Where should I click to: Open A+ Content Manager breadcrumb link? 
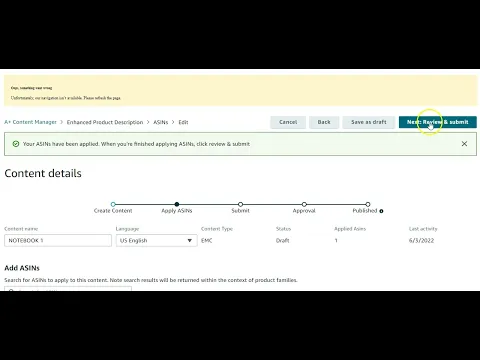[x=30, y=122]
